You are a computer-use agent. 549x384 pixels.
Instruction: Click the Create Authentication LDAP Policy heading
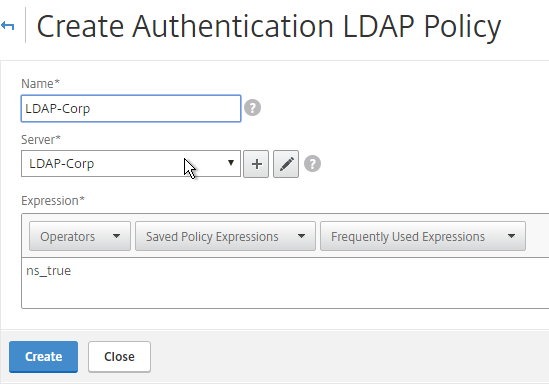[269, 27]
